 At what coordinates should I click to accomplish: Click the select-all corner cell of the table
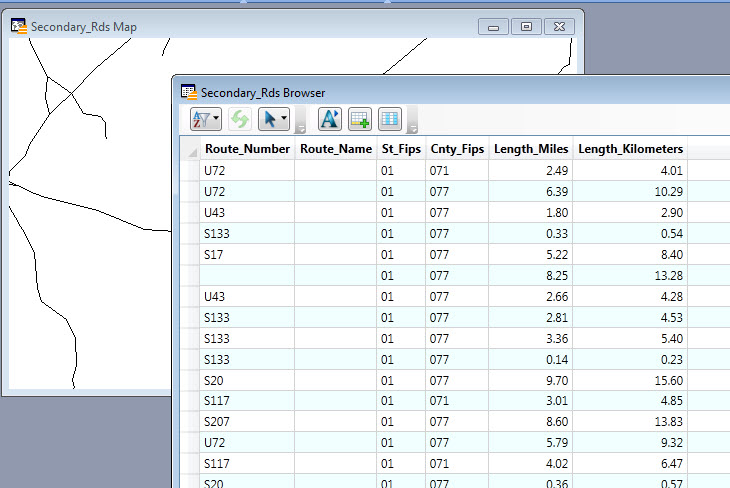[x=190, y=149]
